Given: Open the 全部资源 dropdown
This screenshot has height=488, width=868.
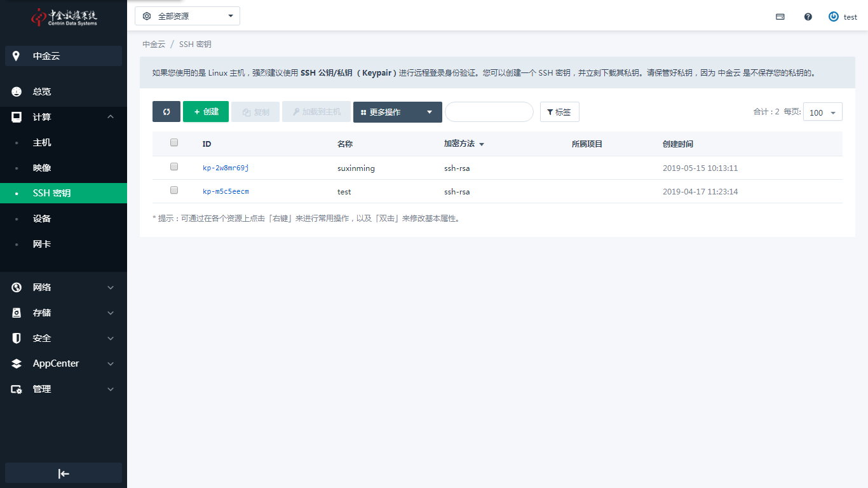Looking at the screenshot, I should coord(187,16).
